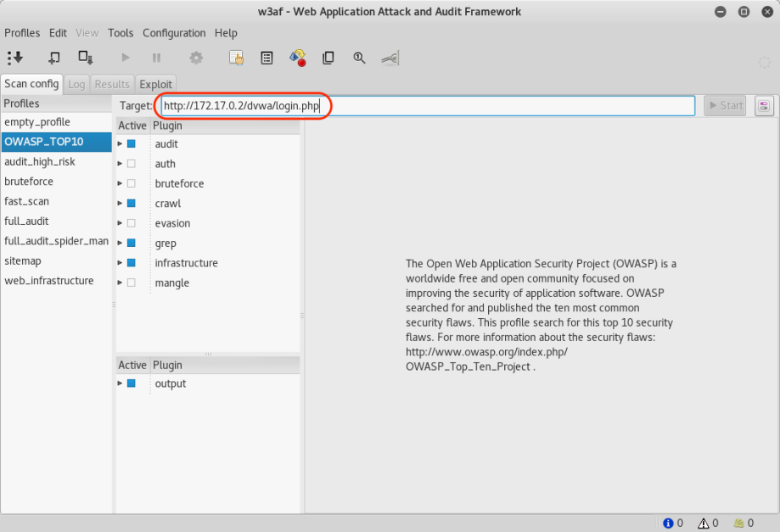Select the empty_profile profile
The width and height of the screenshot is (780, 532).
click(x=56, y=122)
